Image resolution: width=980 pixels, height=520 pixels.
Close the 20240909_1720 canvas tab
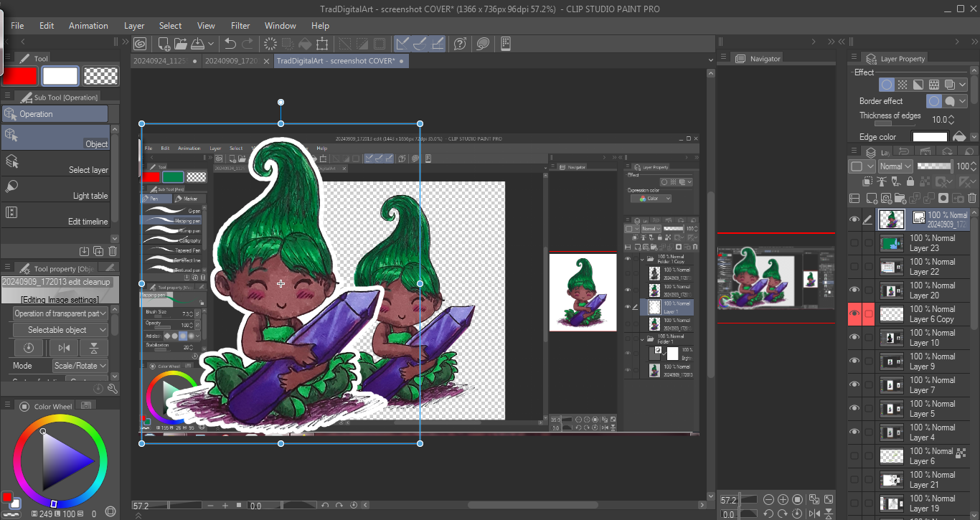point(265,62)
